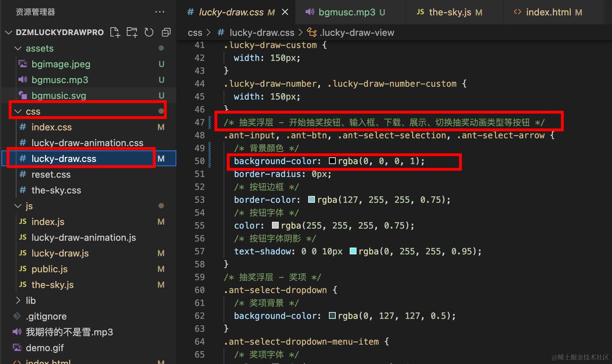Image resolution: width=612 pixels, height=364 pixels.
Task: Collapse the css folder
Action: (x=18, y=111)
